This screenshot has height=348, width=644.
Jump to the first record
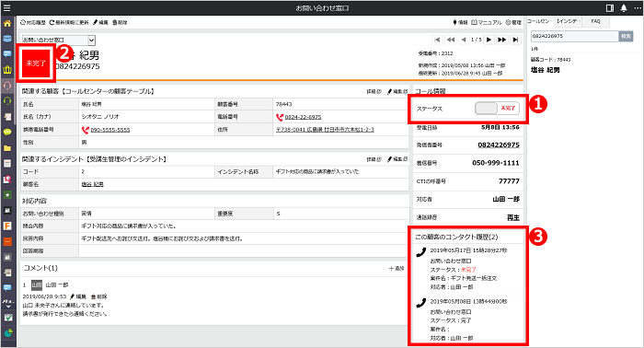437,40
